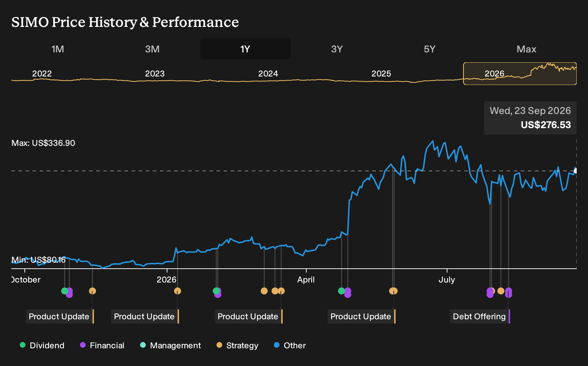Select the 1M time range tab
The width and height of the screenshot is (588, 366).
(x=58, y=49)
